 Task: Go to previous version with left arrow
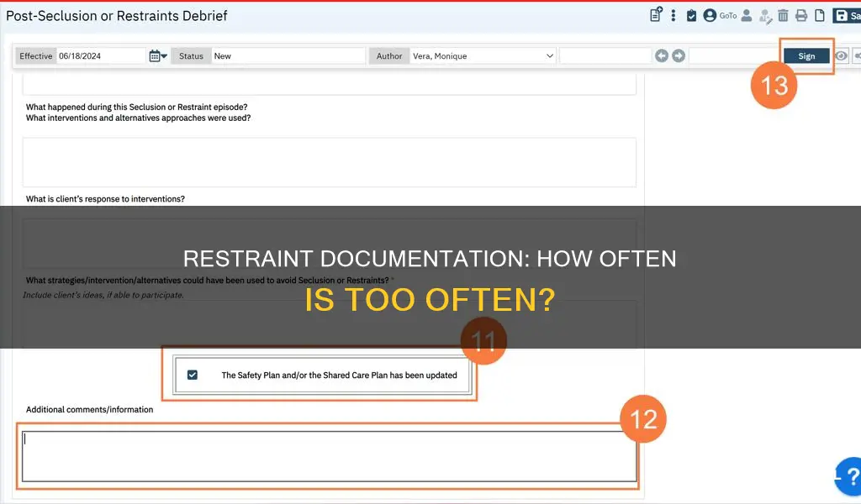coord(662,56)
